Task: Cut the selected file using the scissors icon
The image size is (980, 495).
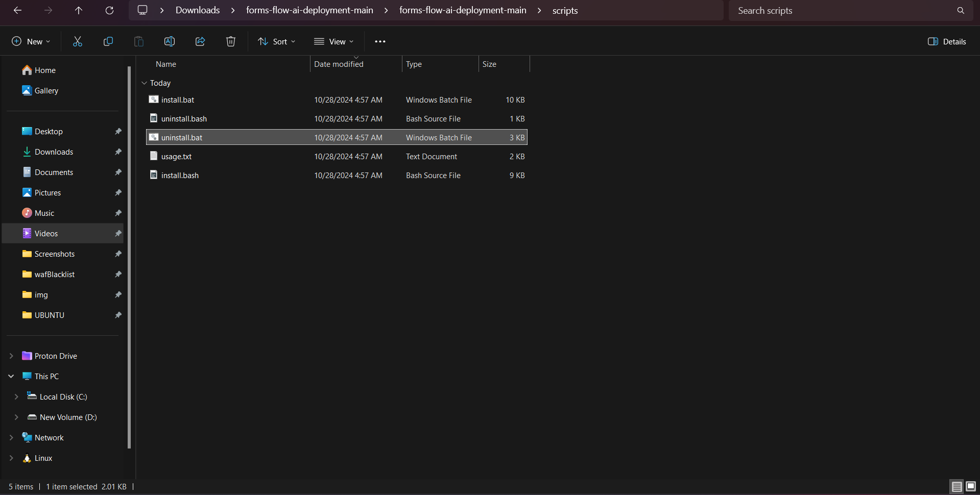Action: point(77,41)
